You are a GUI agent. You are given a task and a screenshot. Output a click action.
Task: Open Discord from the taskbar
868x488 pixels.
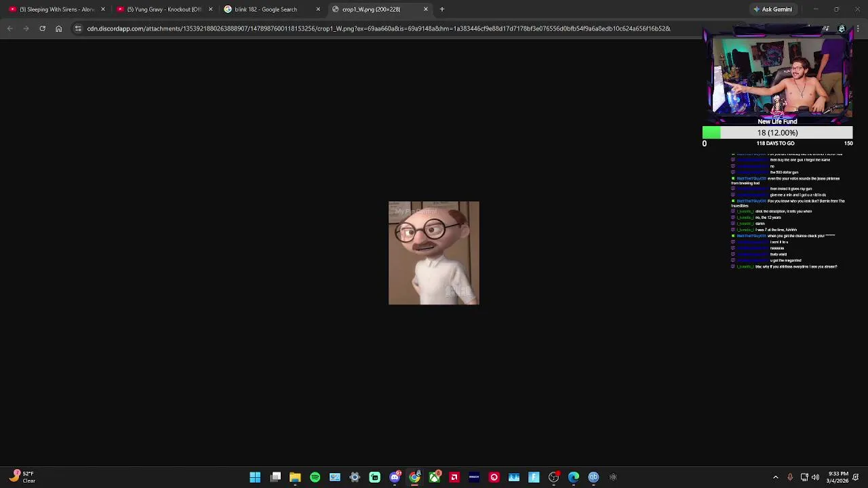[395, 477]
